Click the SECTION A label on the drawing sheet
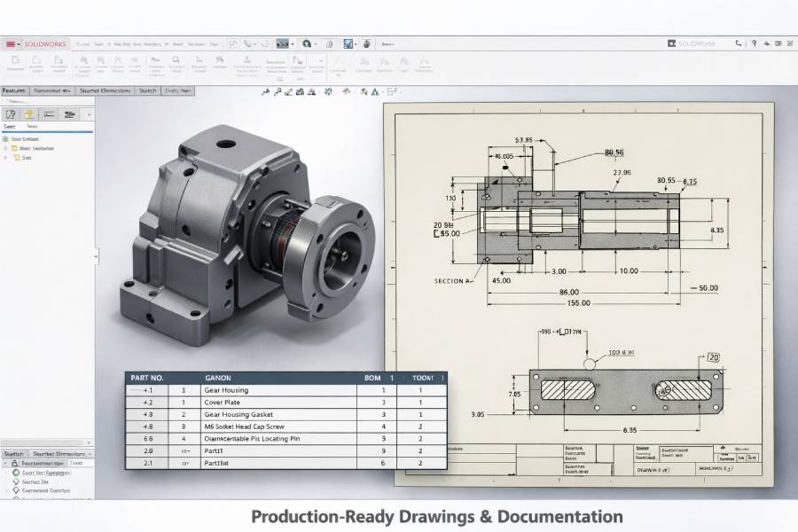Image resolution: width=798 pixels, height=532 pixels. 453,280
